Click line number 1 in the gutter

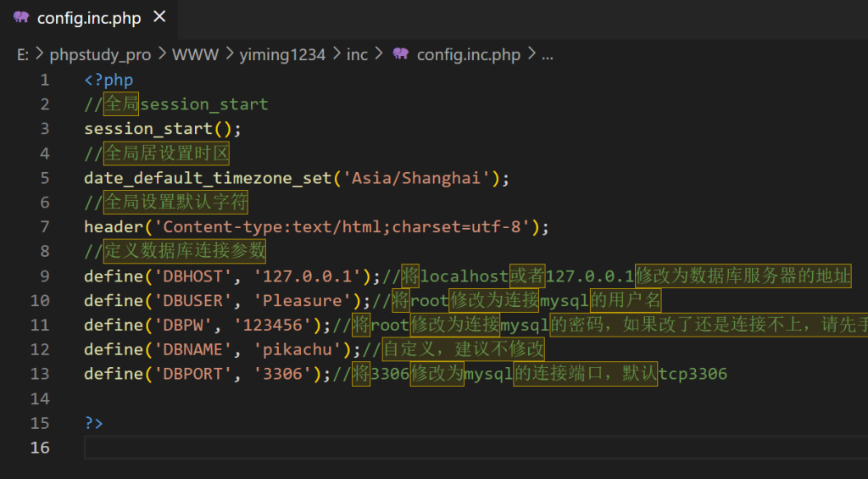[x=44, y=80]
